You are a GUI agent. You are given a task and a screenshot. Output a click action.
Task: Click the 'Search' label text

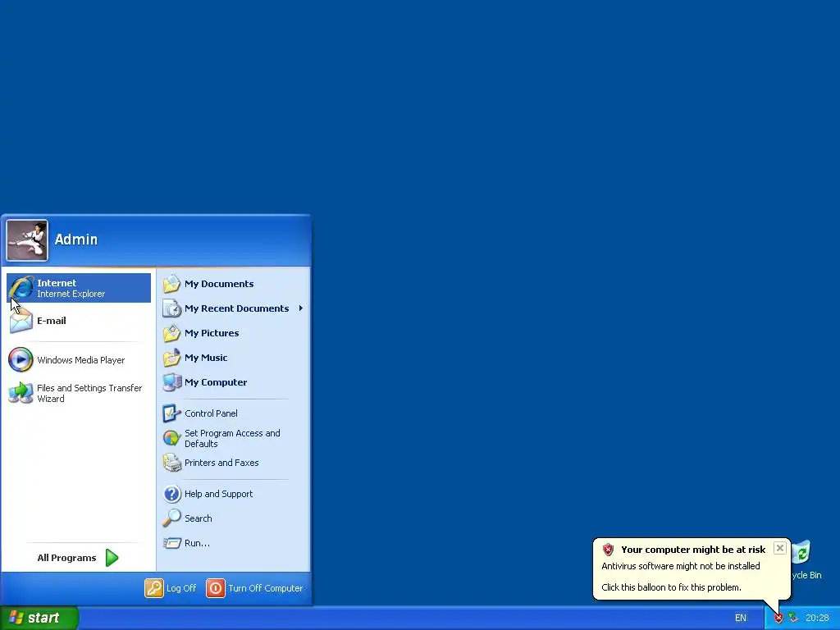pyautogui.click(x=199, y=518)
